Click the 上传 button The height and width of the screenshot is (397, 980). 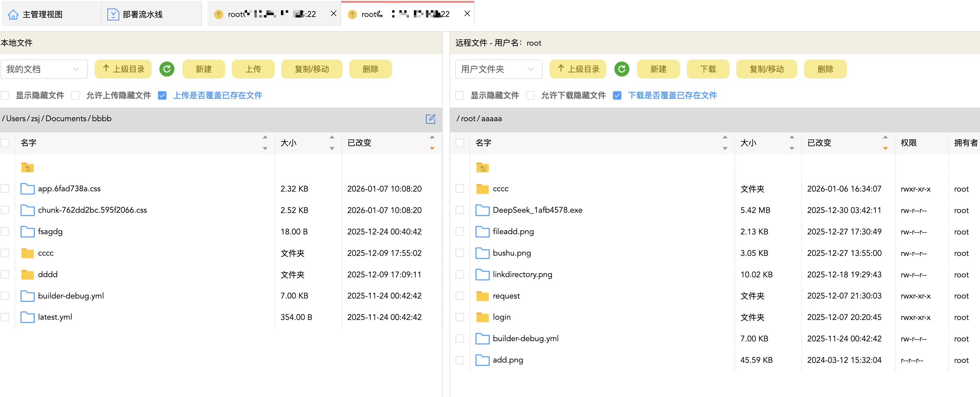tap(253, 69)
